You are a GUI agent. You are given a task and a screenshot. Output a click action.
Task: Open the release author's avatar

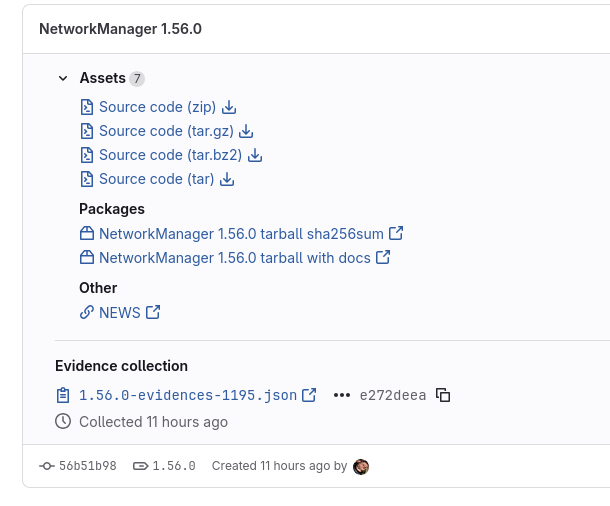coord(361,466)
